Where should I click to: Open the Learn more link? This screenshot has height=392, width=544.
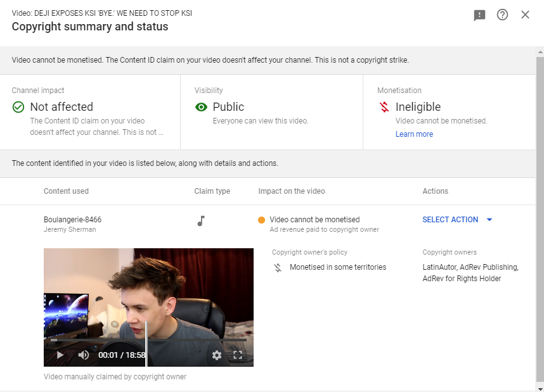[x=414, y=134]
